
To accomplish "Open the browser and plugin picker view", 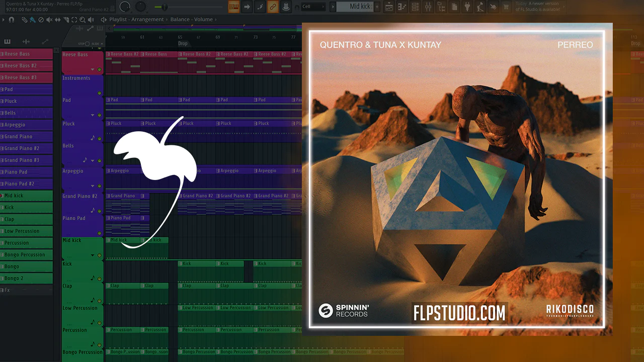I will click(x=442, y=7).
